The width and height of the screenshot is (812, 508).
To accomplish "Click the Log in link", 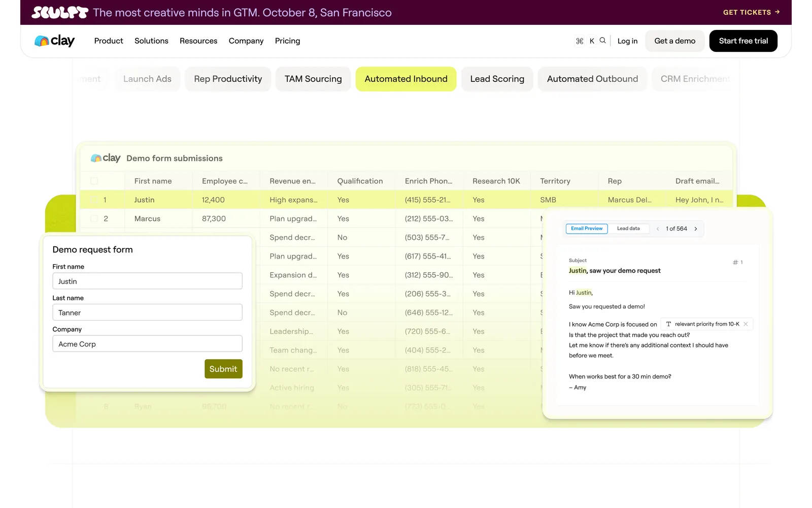I will [627, 41].
